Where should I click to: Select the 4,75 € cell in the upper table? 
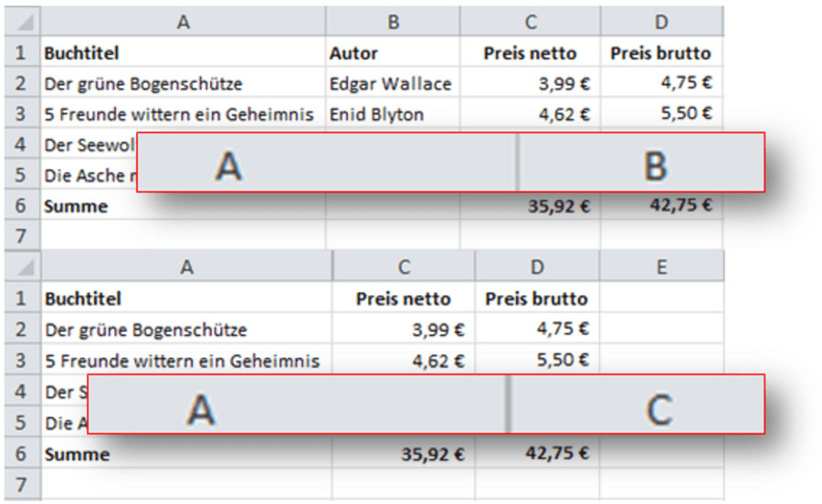coord(686,84)
